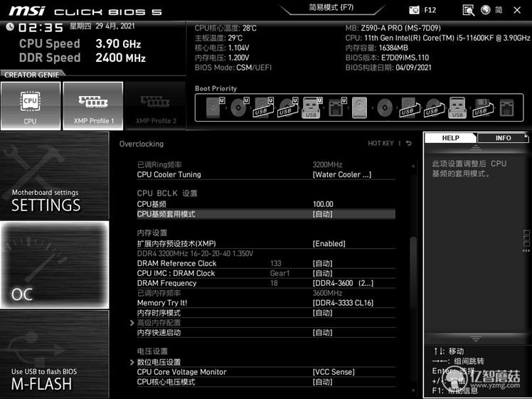Select first UEFI hard disk boot icon

tap(214, 107)
